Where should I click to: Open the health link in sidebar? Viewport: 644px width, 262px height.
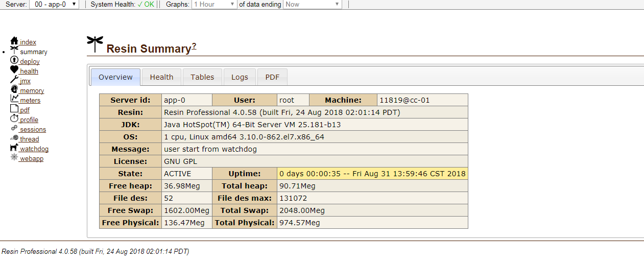[x=29, y=72]
